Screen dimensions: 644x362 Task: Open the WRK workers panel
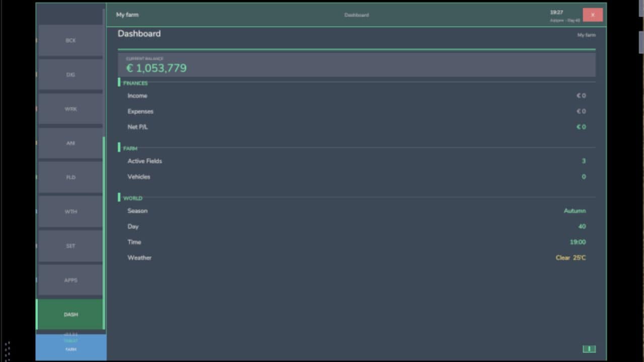pyautogui.click(x=70, y=109)
